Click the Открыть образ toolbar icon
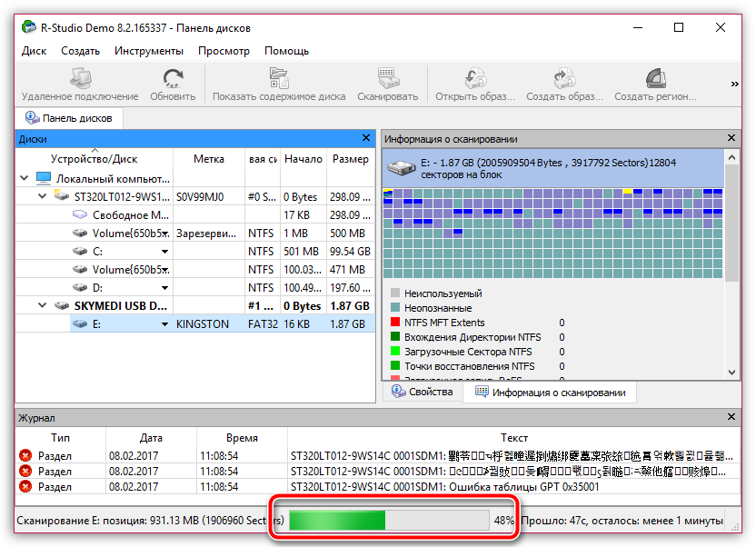This screenshot has width=756, height=547. 475,78
